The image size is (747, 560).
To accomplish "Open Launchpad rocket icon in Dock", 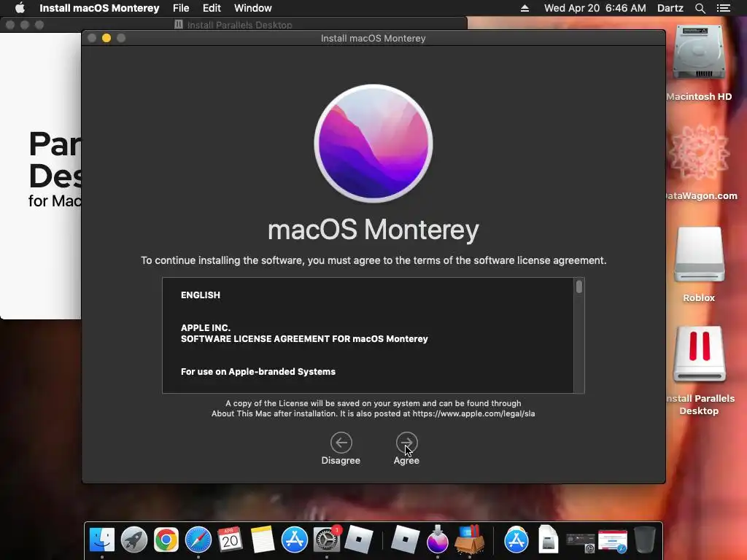I will click(x=134, y=540).
